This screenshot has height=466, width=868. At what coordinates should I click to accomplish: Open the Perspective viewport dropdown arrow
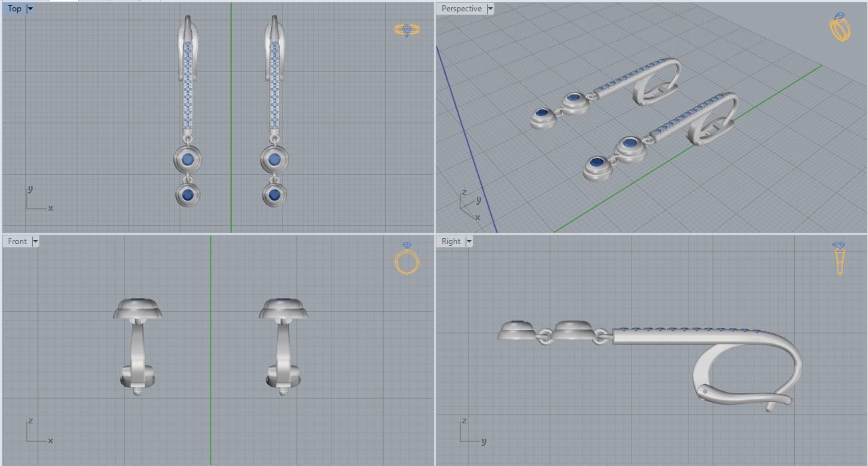click(490, 9)
